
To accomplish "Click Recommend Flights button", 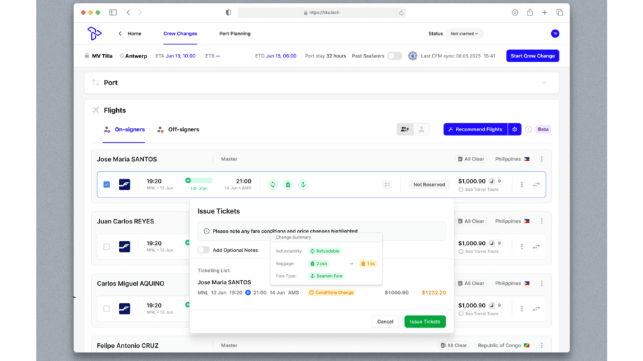I will tap(475, 129).
